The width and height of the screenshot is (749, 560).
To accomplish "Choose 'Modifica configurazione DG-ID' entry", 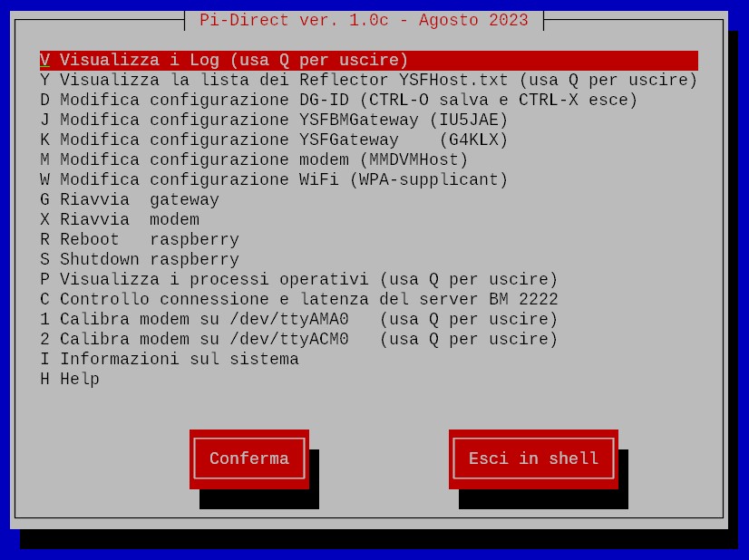I will (338, 101).
